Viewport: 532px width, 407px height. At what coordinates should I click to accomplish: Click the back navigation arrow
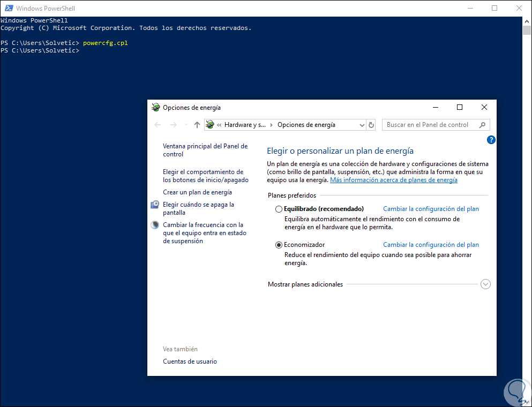pyautogui.click(x=158, y=125)
